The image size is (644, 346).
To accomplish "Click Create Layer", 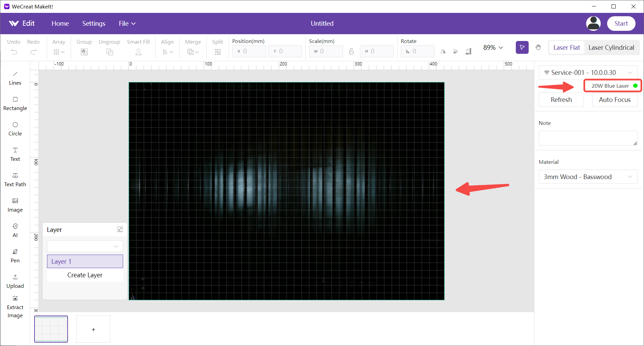I will pyautogui.click(x=85, y=275).
